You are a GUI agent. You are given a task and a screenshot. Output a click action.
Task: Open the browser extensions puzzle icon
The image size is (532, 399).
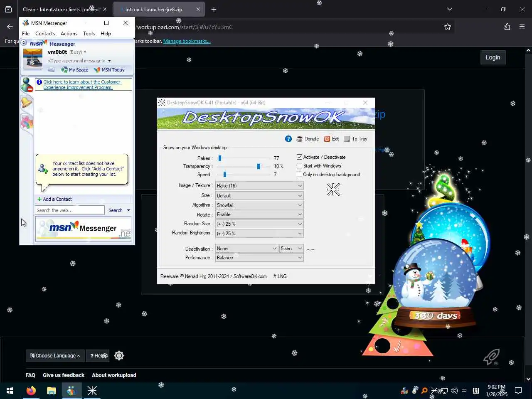tap(507, 27)
